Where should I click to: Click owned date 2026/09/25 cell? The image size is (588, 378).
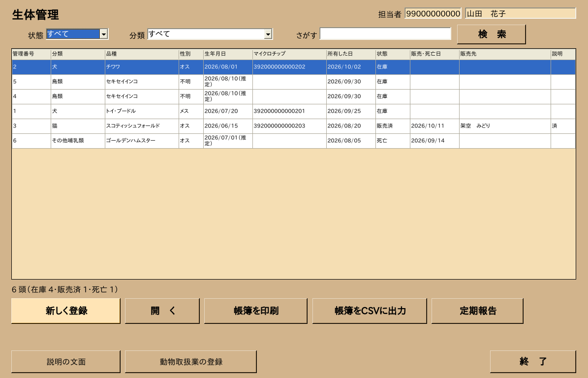351,111
